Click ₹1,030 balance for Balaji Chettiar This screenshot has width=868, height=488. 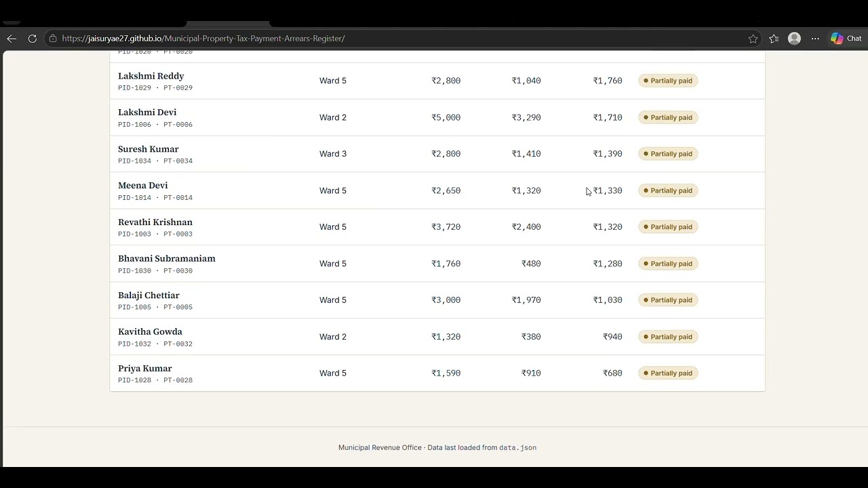pos(608,300)
